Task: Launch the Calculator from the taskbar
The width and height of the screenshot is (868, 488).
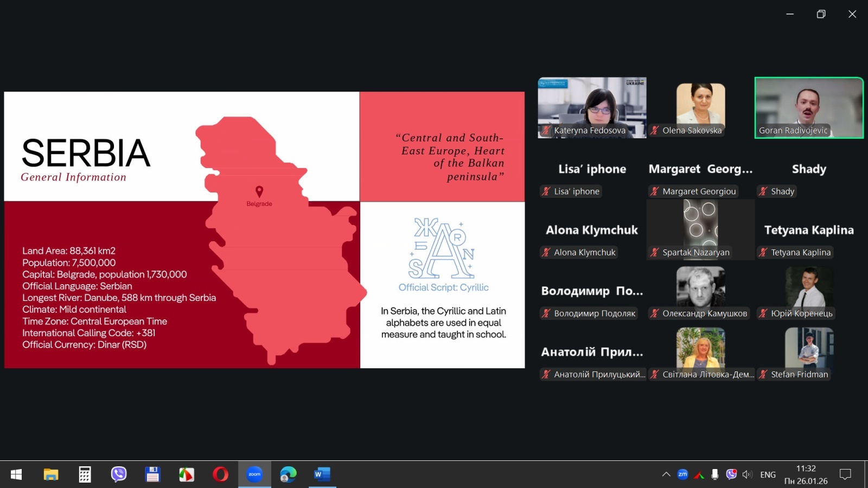Action: tap(85, 474)
